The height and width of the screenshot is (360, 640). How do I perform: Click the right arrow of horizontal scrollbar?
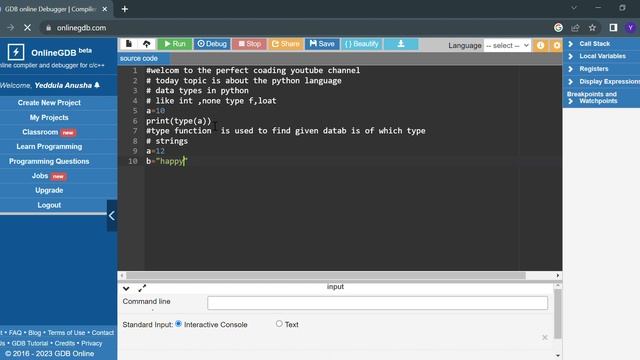(x=558, y=276)
